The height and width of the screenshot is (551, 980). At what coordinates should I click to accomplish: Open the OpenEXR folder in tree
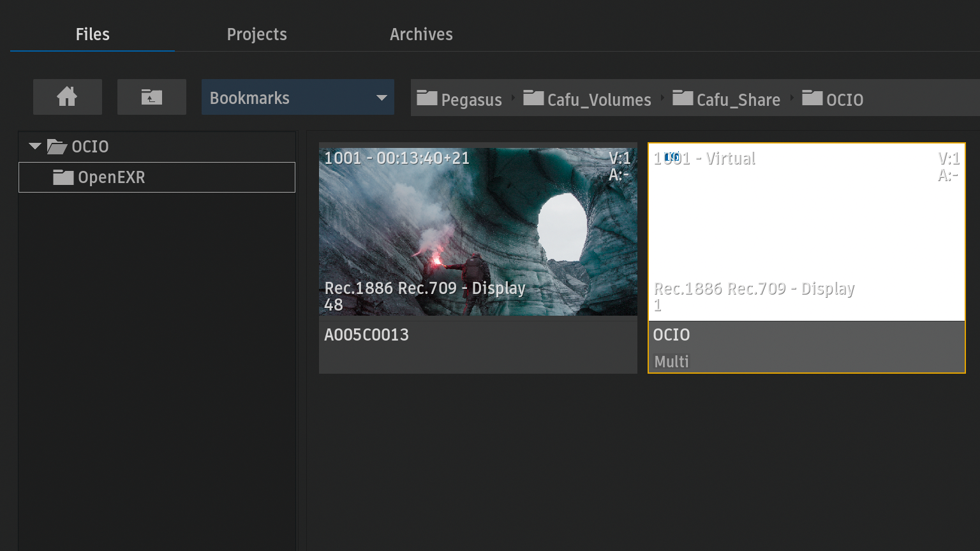(x=157, y=177)
